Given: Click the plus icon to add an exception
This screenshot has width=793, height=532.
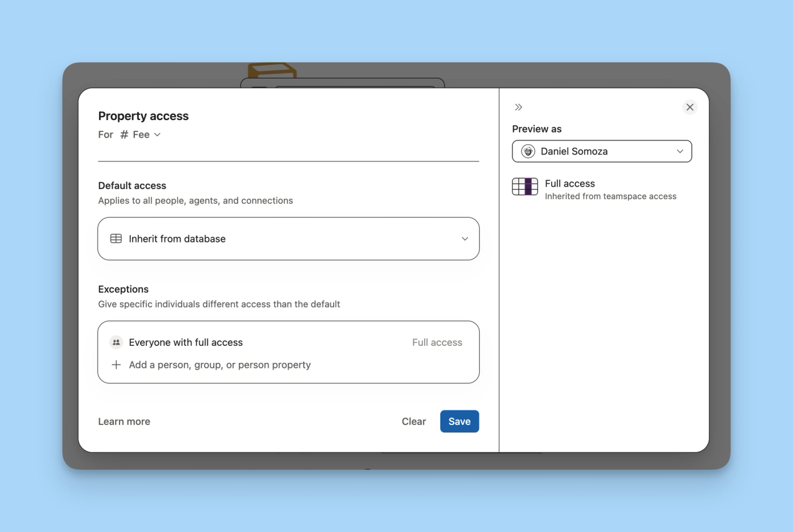Looking at the screenshot, I should pyautogui.click(x=116, y=365).
